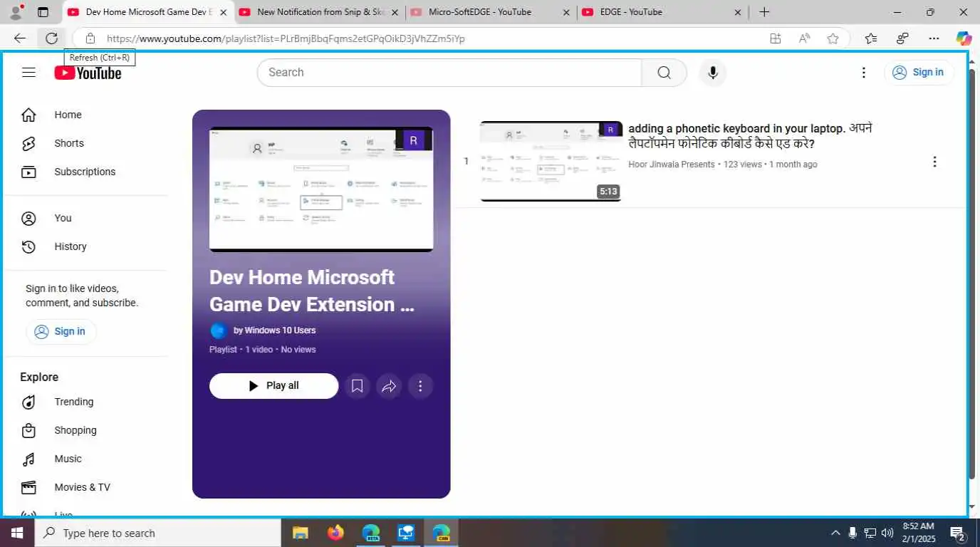Viewport: 980px width, 547px height.
Task: Open the You section in sidebar
Action: click(63, 218)
